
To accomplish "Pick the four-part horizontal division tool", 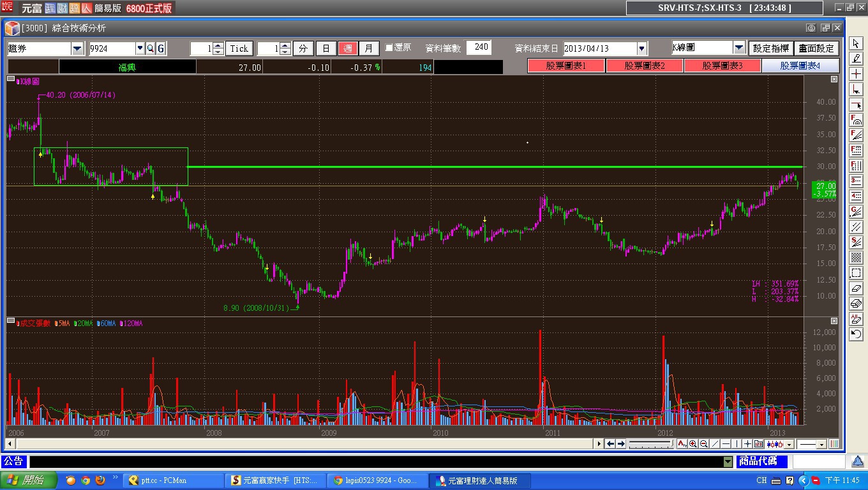I will [856, 197].
